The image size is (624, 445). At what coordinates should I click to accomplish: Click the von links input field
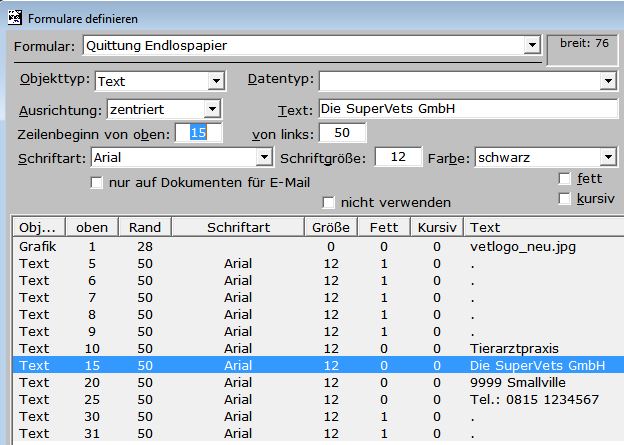pyautogui.click(x=342, y=133)
